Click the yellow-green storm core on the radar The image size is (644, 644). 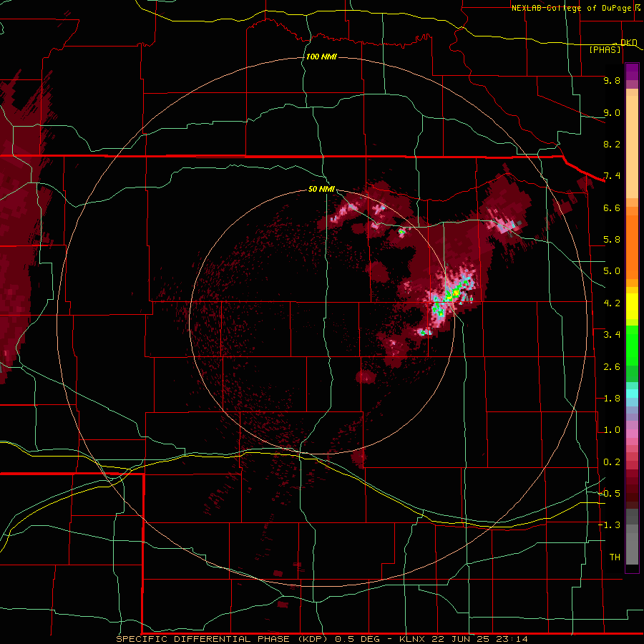click(453, 293)
